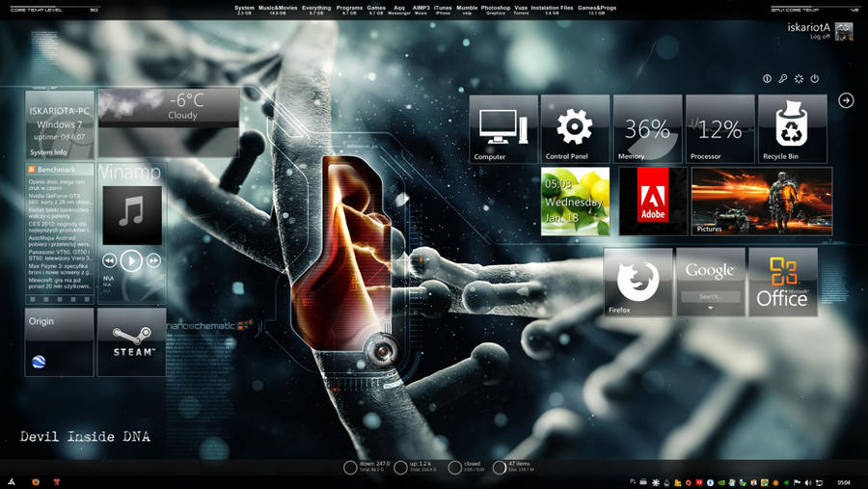Open the System drive shortcut
Image resolution: width=868 pixels, height=489 pixels.
244,10
